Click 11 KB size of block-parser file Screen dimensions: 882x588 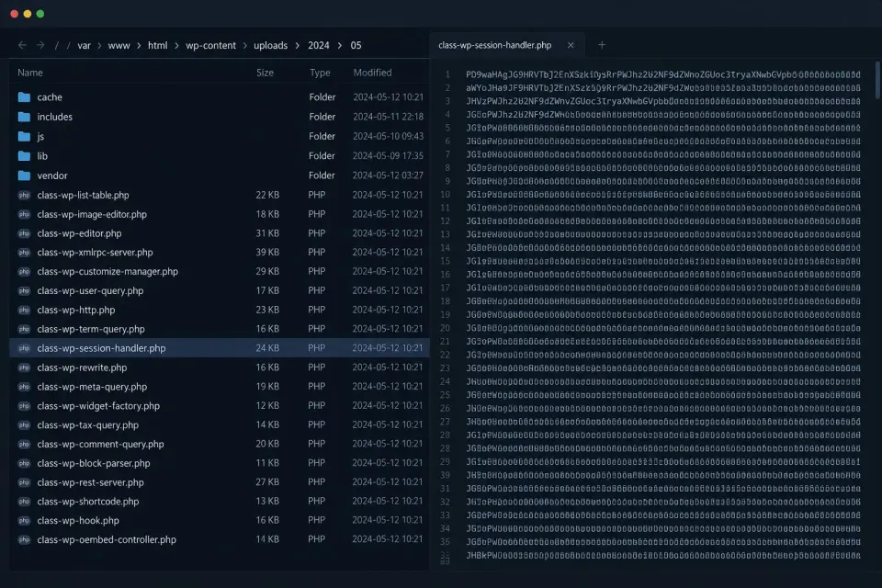pos(267,463)
